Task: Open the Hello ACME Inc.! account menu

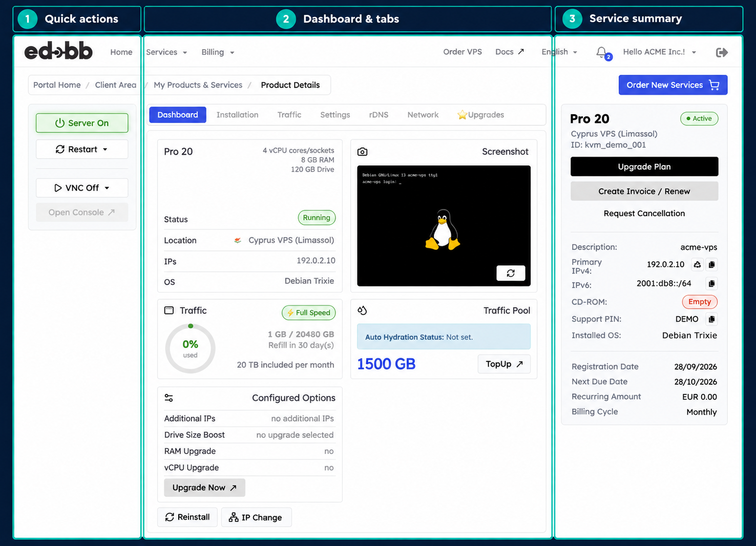Action: click(x=660, y=52)
